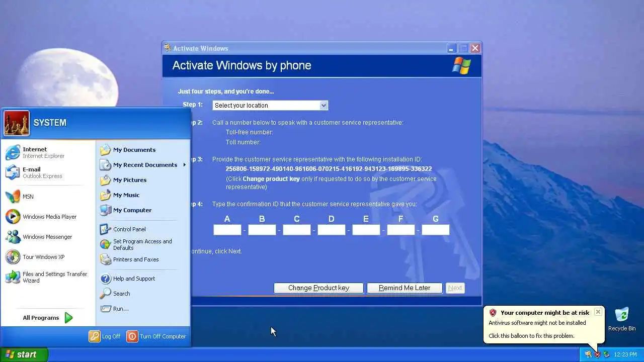This screenshot has height=362, width=644.
Task: Click the Change Product key button
Action: coord(318,288)
